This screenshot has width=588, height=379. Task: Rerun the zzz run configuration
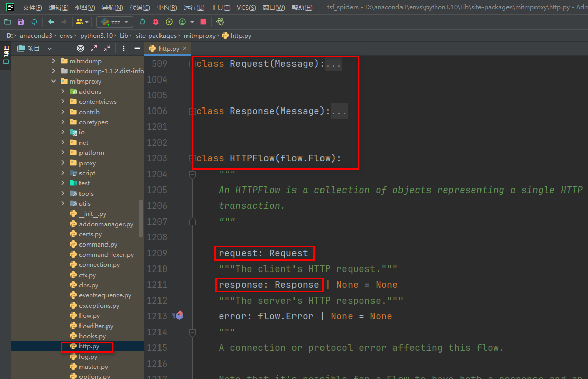pyautogui.click(x=142, y=22)
